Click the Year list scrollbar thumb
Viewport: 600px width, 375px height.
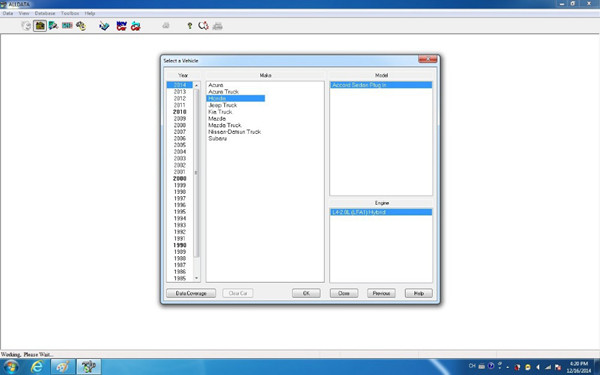[x=196, y=173]
